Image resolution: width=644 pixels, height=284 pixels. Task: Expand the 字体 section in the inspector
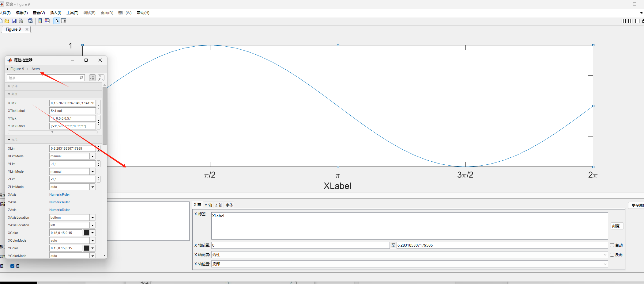pos(9,86)
